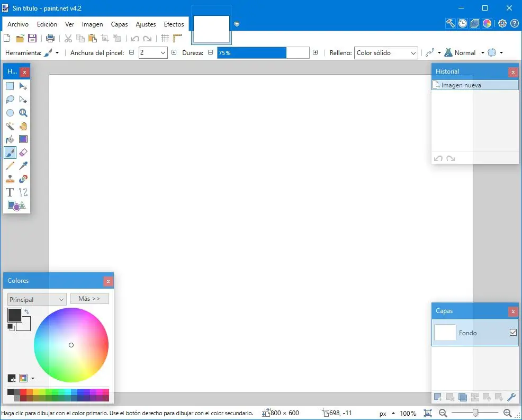The height and width of the screenshot is (420, 522).
Task: Click the color wheel picker
Action: tap(71, 345)
